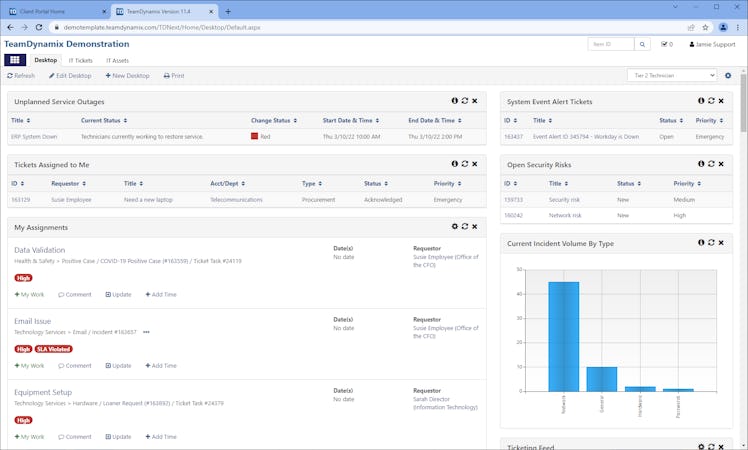The image size is (748, 450).
Task: Show info for Current Incident Volume By Type
Action: pos(701,242)
